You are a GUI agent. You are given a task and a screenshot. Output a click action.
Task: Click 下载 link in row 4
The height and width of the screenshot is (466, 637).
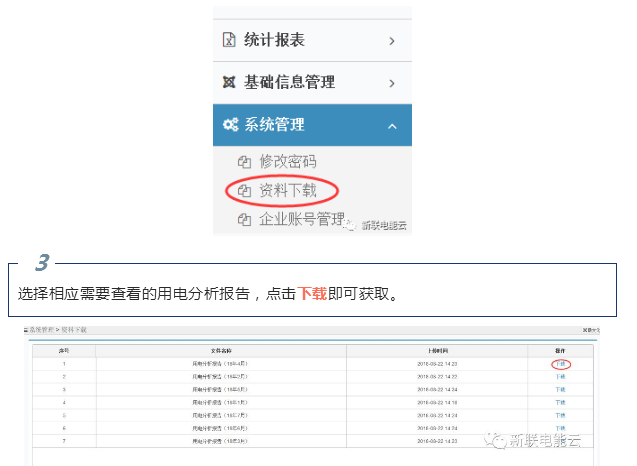(560, 402)
